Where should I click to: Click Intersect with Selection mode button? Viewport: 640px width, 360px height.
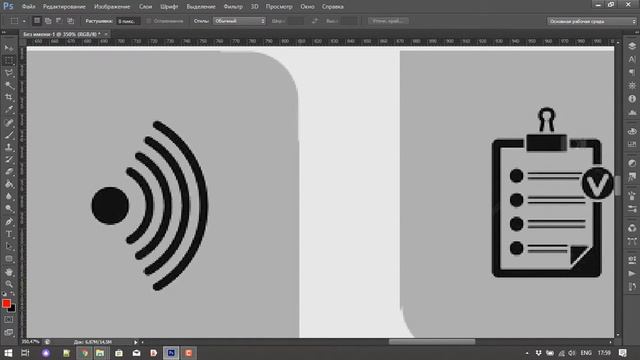pos(70,21)
